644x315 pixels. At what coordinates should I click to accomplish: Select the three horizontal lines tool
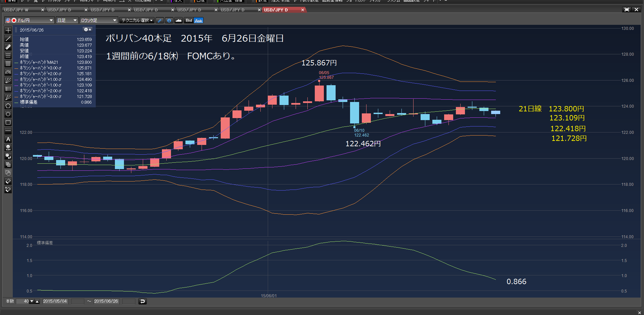tap(8, 55)
